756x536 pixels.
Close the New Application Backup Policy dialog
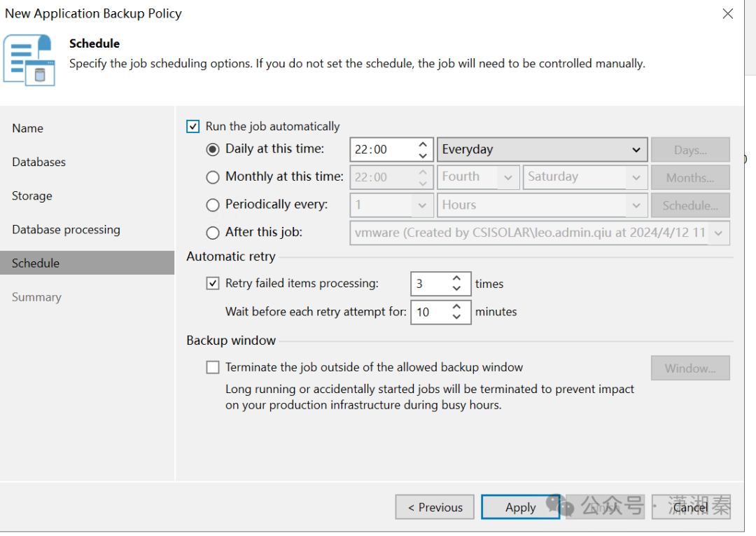click(728, 14)
